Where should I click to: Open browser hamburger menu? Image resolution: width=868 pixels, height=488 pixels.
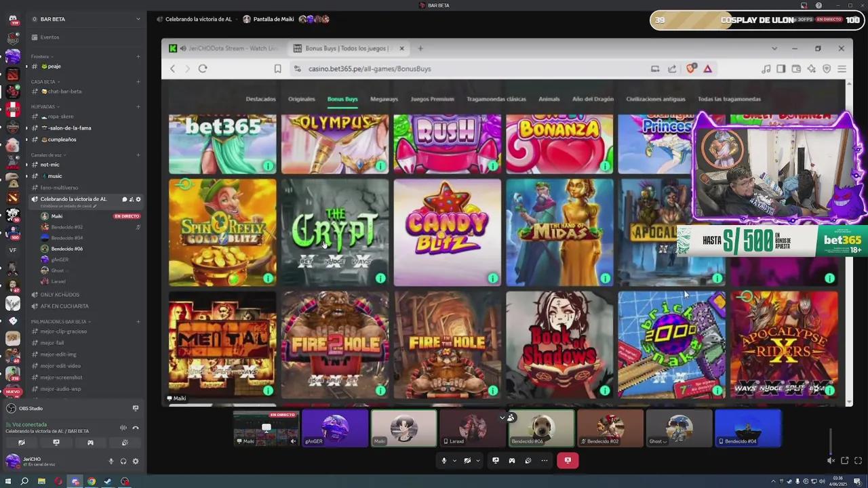[x=842, y=68]
